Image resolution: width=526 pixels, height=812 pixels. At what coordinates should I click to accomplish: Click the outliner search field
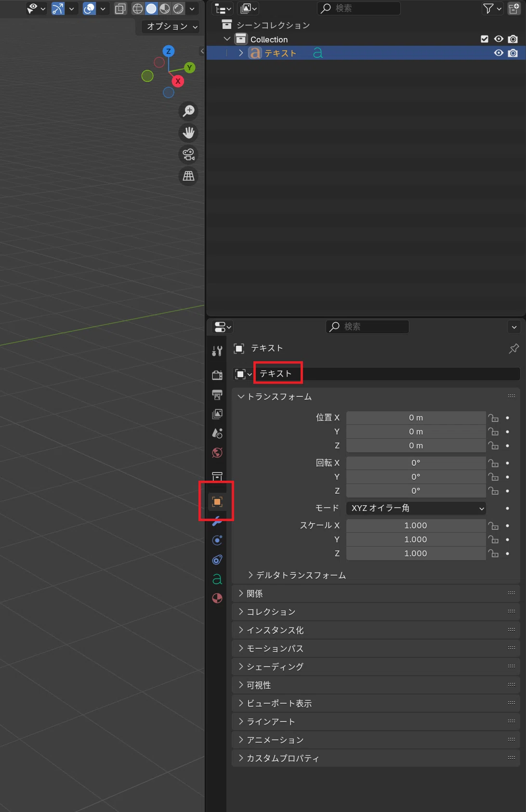tap(359, 8)
